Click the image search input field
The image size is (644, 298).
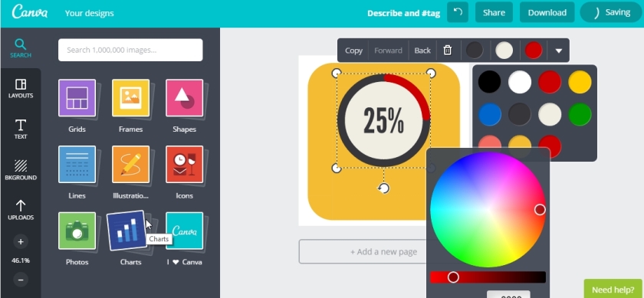(x=130, y=50)
